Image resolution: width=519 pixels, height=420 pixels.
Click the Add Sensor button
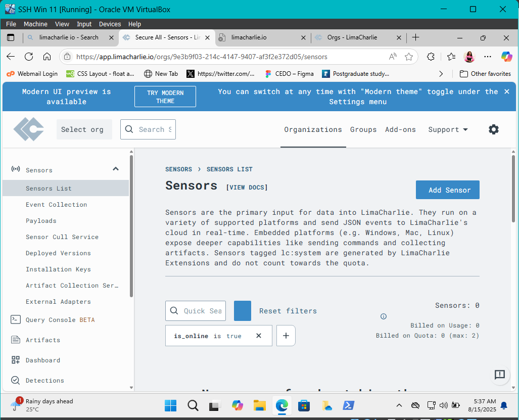click(448, 190)
